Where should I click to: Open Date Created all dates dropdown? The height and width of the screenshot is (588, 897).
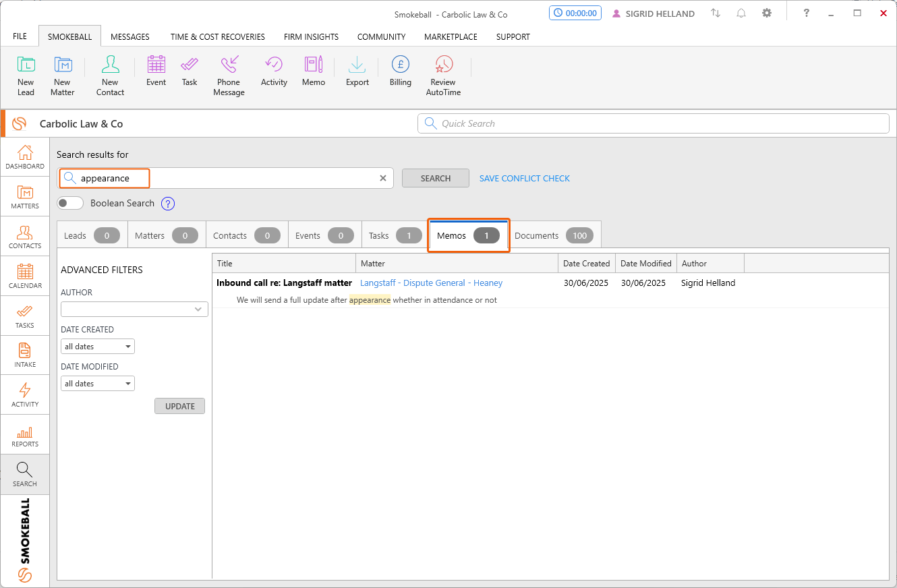tap(98, 346)
